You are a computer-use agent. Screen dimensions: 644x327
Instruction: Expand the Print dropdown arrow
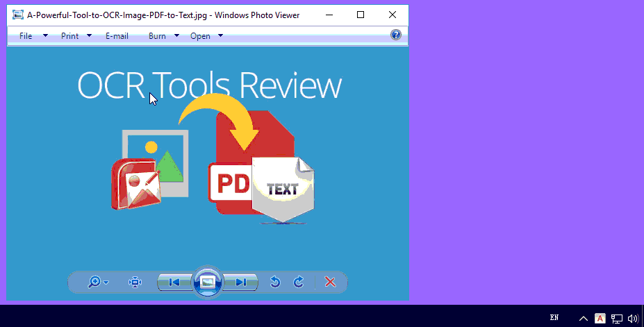click(x=89, y=35)
